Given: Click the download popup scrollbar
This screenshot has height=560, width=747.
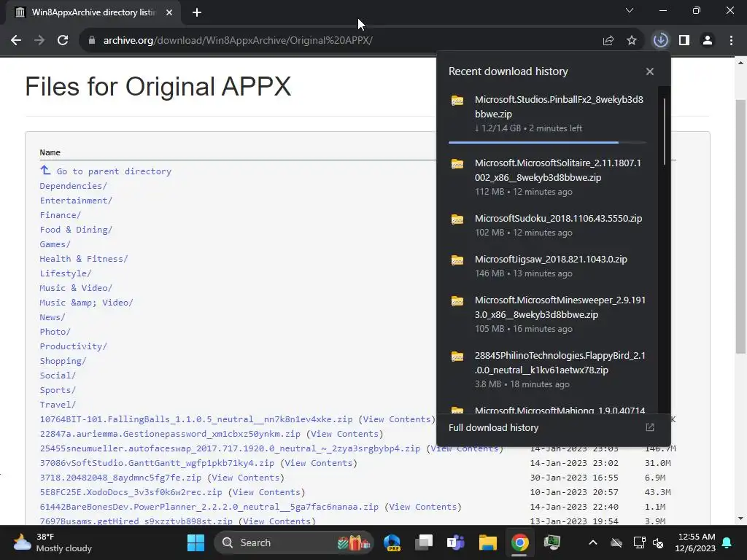Looking at the screenshot, I should [x=664, y=132].
